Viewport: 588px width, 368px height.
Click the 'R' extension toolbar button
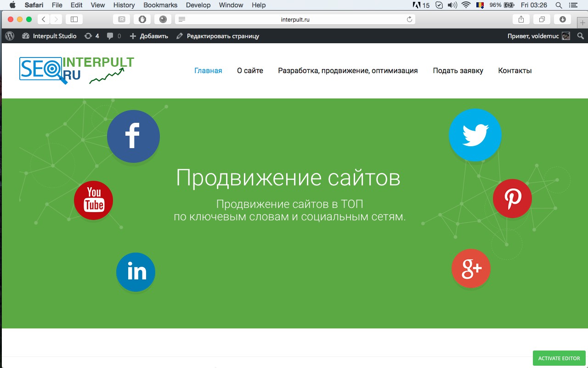pyautogui.click(x=121, y=19)
